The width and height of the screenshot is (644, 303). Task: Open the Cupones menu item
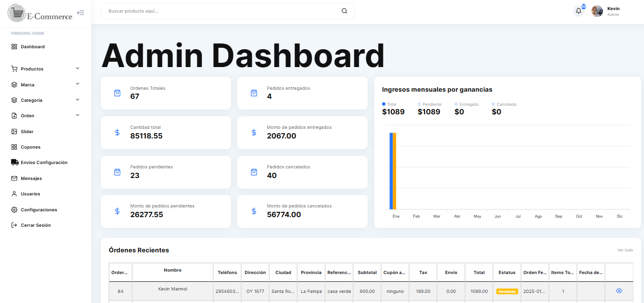point(30,147)
